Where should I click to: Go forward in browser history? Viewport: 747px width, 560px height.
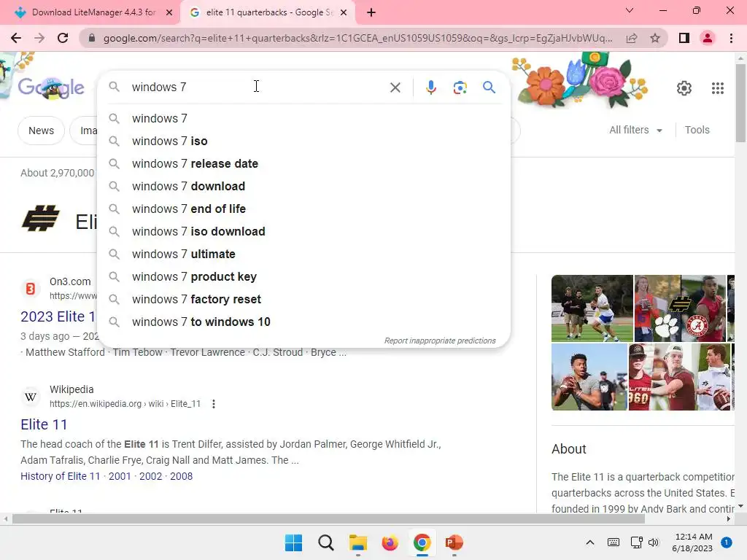coord(39,38)
